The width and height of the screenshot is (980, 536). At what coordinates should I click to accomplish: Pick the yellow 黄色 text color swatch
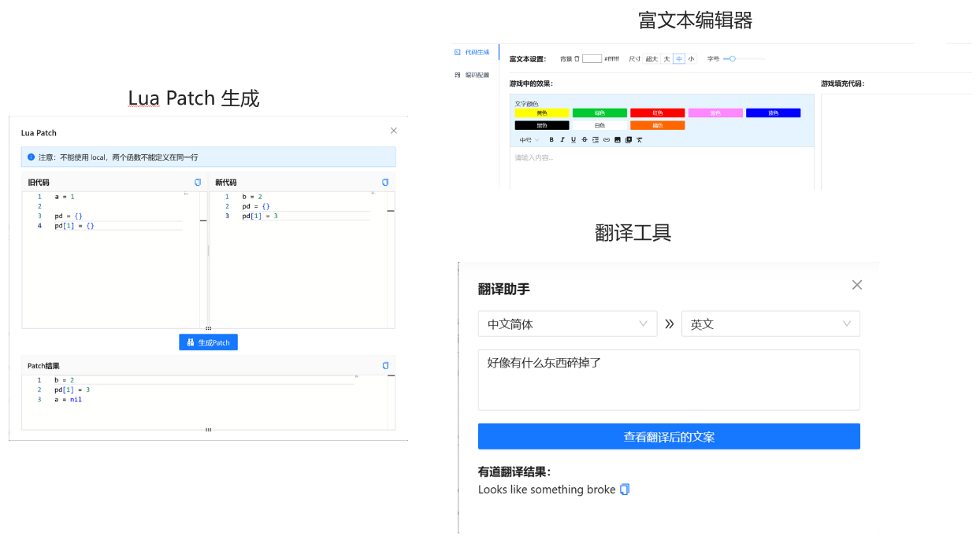point(541,113)
